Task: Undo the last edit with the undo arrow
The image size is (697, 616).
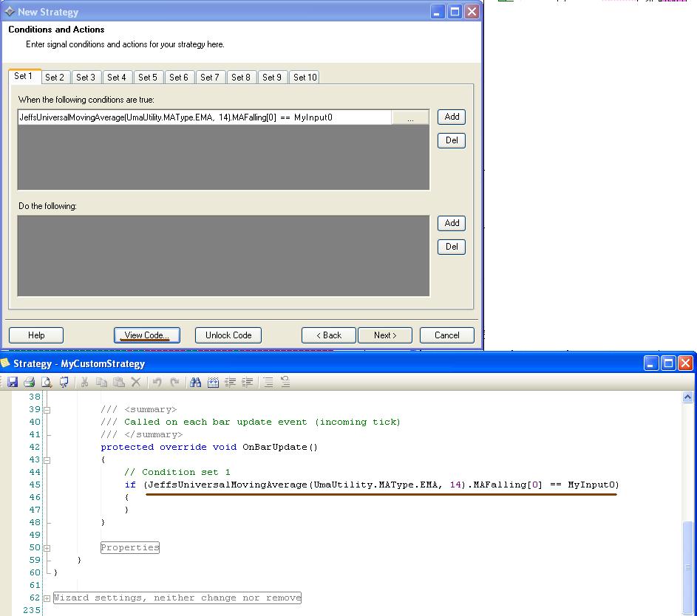Action: [x=157, y=382]
